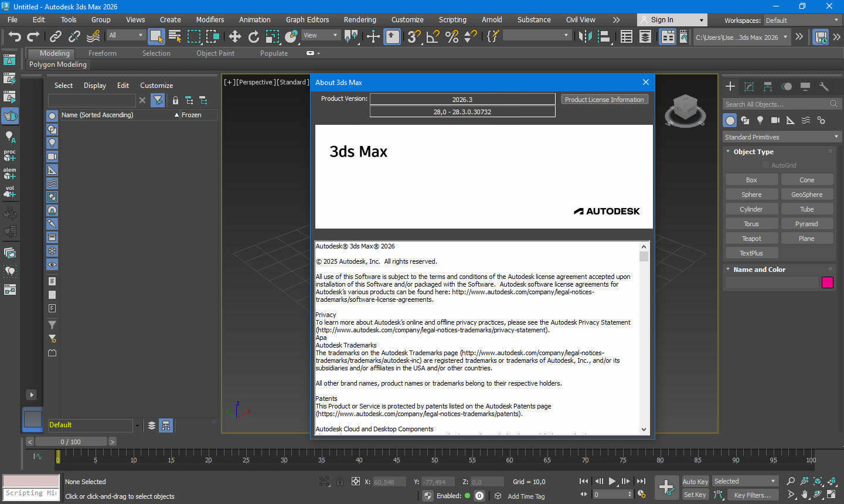
Task: Switch to the Freeform ribbon tab
Action: pos(103,53)
